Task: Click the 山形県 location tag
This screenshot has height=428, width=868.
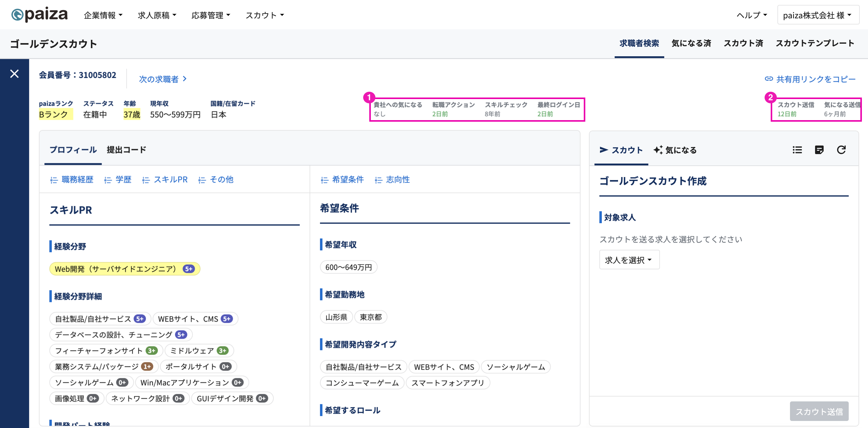Action: coord(336,317)
